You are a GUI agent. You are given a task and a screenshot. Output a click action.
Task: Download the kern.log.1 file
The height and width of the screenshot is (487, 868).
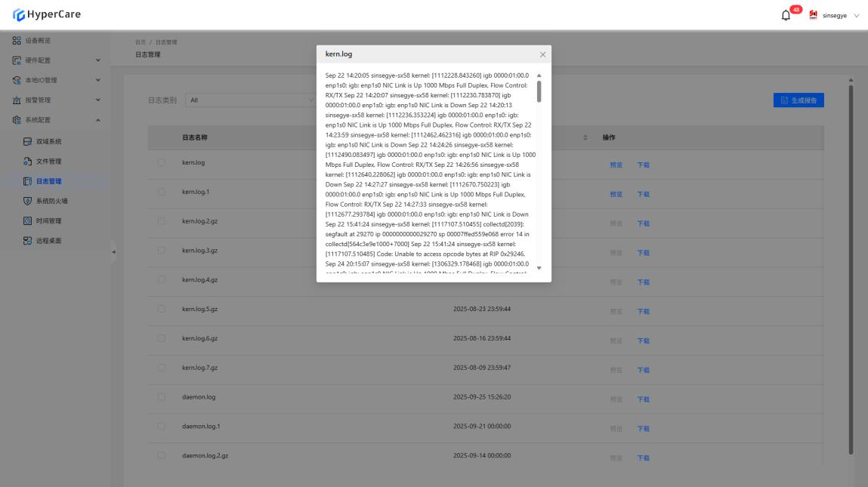coord(643,194)
